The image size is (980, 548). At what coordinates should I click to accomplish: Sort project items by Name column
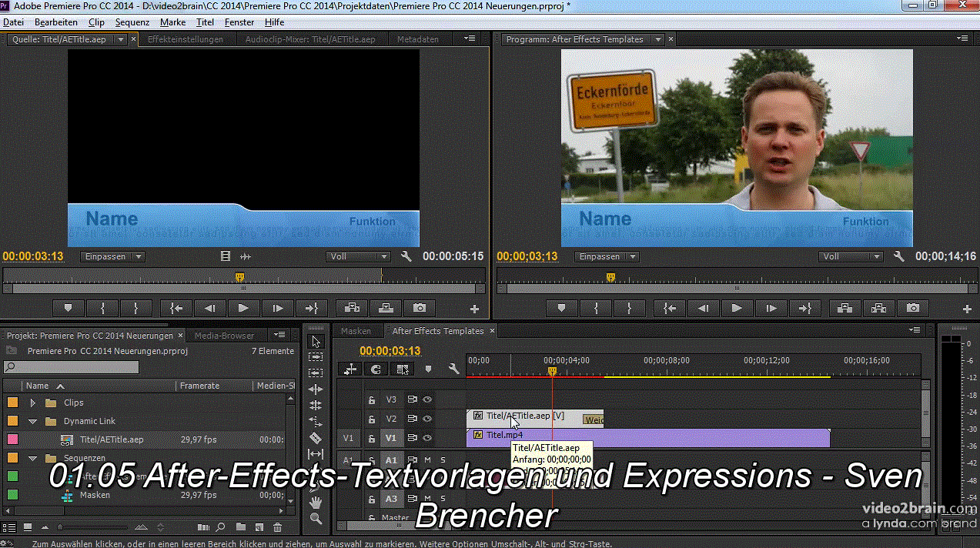click(37, 386)
